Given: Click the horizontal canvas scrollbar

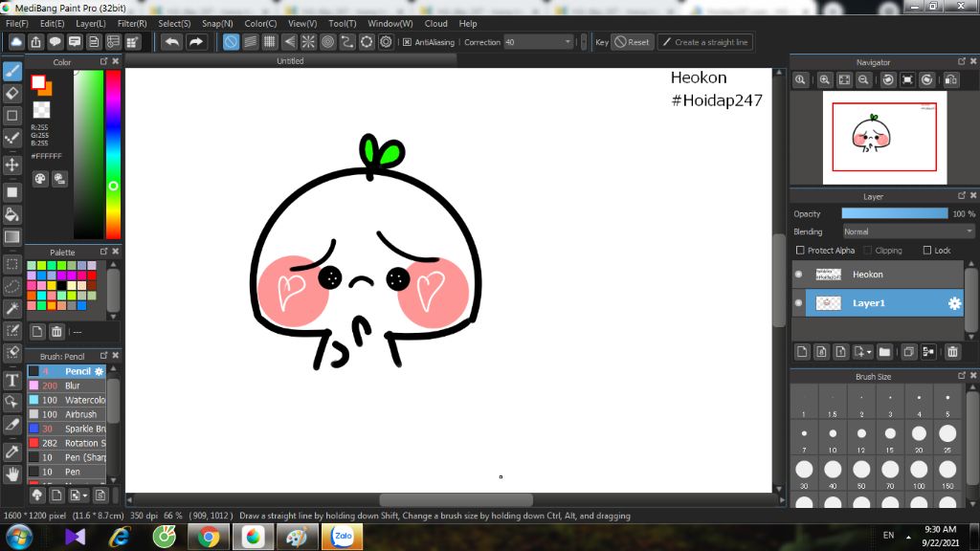Looking at the screenshot, I should pyautogui.click(x=457, y=499).
